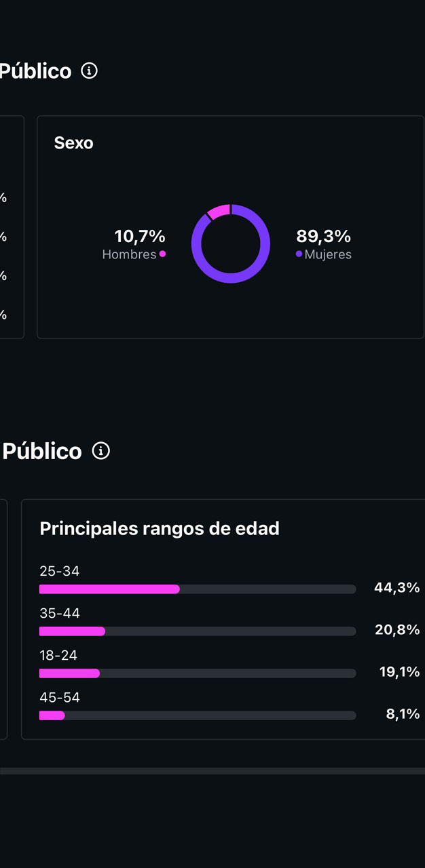Click the purple dot beside Mujeres
Viewport: 425px width, 868px height.
(299, 254)
